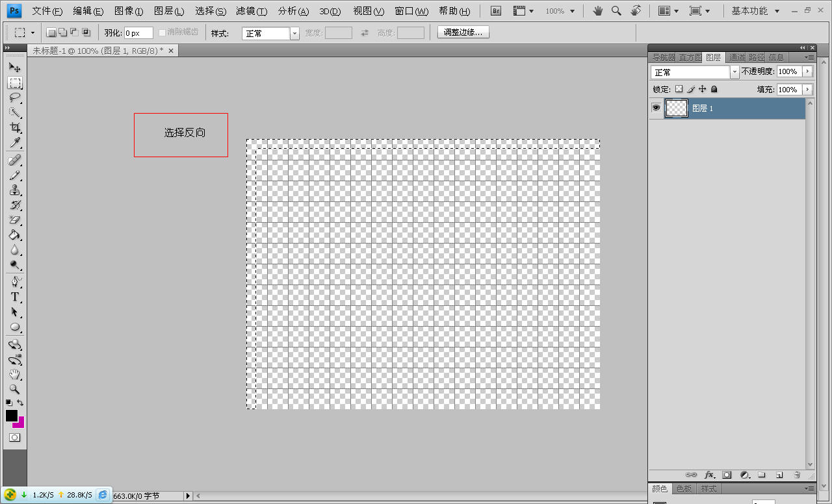Launch Adobe Bridge from the Br icon

(x=496, y=11)
